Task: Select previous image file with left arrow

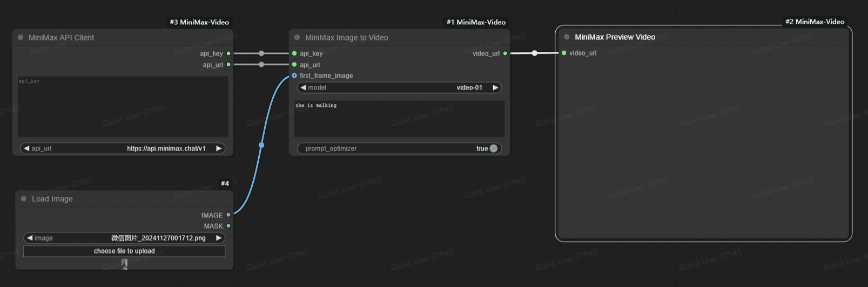Action: point(30,238)
